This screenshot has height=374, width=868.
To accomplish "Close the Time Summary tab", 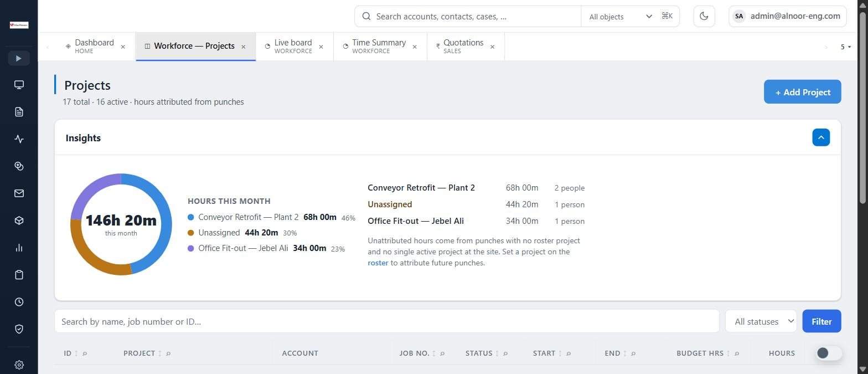I will point(415,47).
